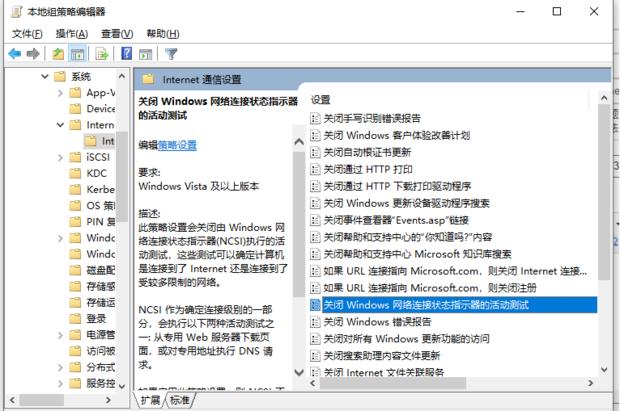The height and width of the screenshot is (411, 620).
Task: Select the 关闭通过 HTTP 打印 policy
Action: pos(368,169)
